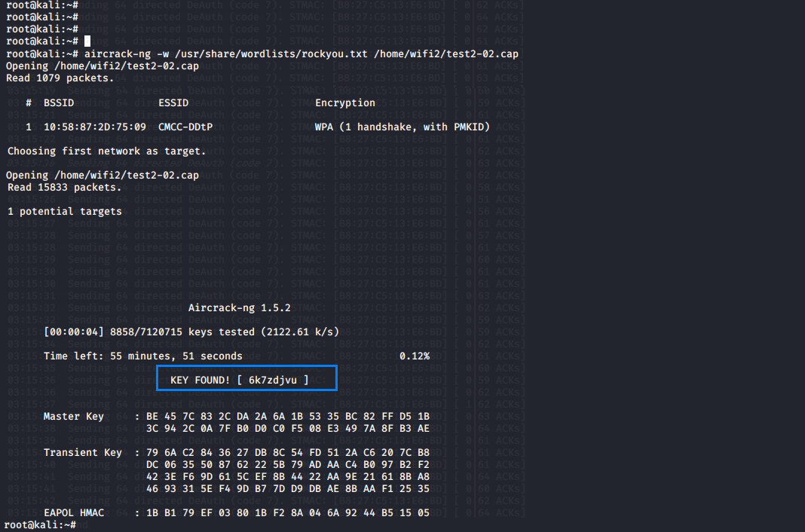805x532 pixels.
Task: Click Transient Key row starting '79 6A'
Action: 287,452
